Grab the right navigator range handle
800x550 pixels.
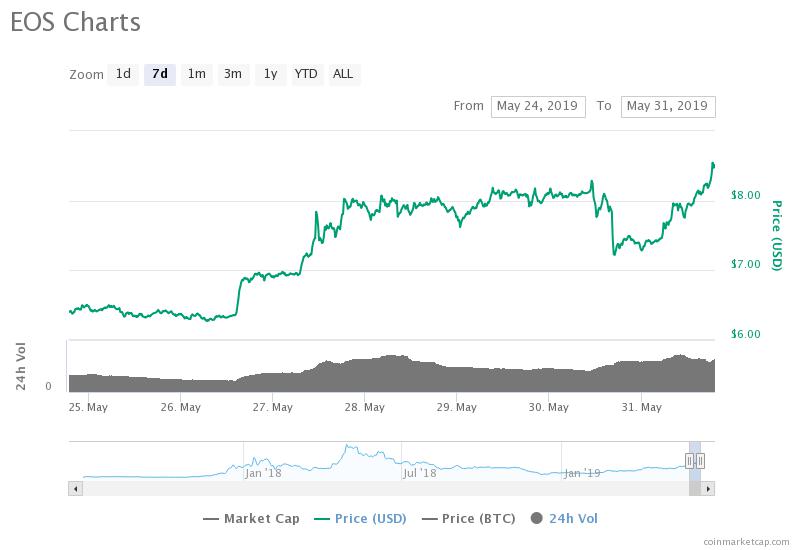(x=701, y=462)
